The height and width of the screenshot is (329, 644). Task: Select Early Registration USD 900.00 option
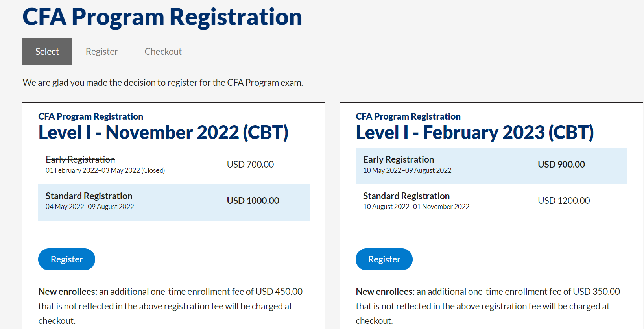click(491, 166)
